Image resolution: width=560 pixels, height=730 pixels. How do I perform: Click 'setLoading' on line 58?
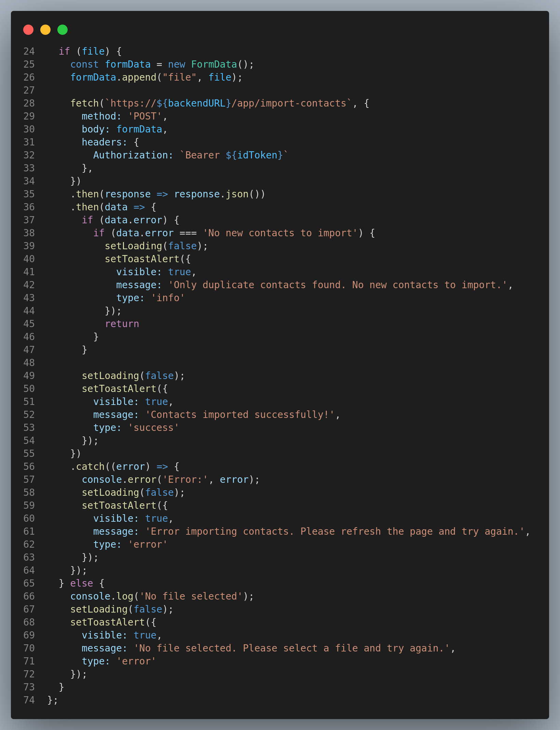(111, 492)
